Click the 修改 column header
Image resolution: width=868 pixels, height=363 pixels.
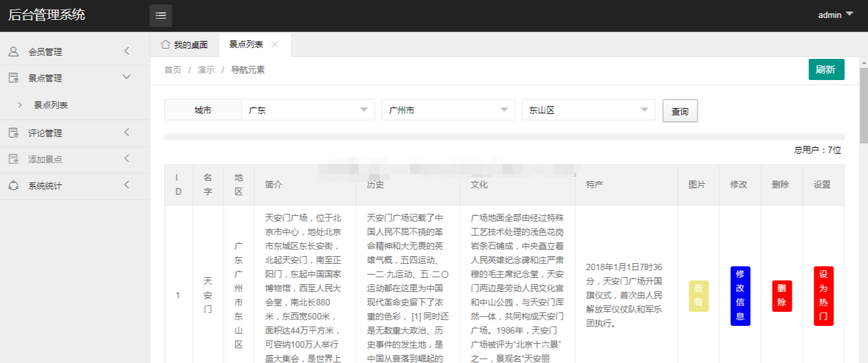coord(741,184)
